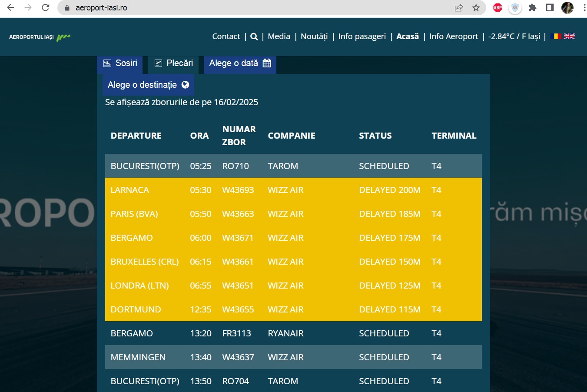Select BRUXELLES (CRL) destination cell
587x392 pixels.
tap(145, 262)
